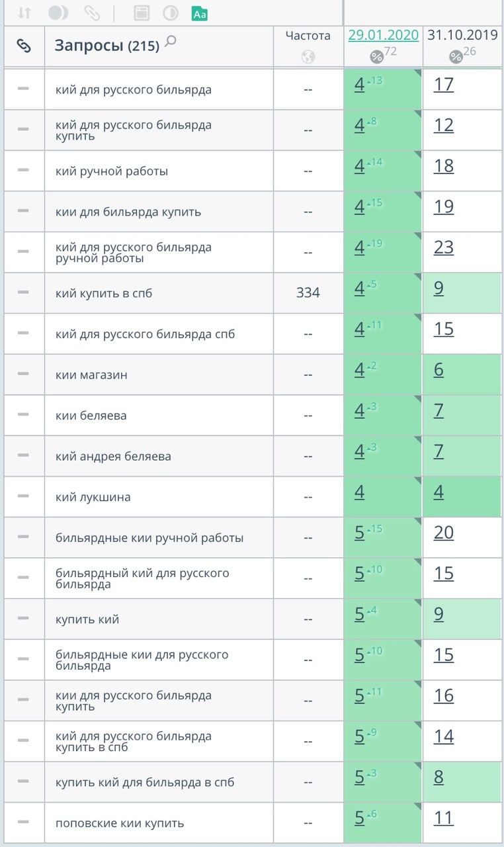Click percent icon under 29.01.2020 date
This screenshot has height=847, width=504.
(x=376, y=57)
